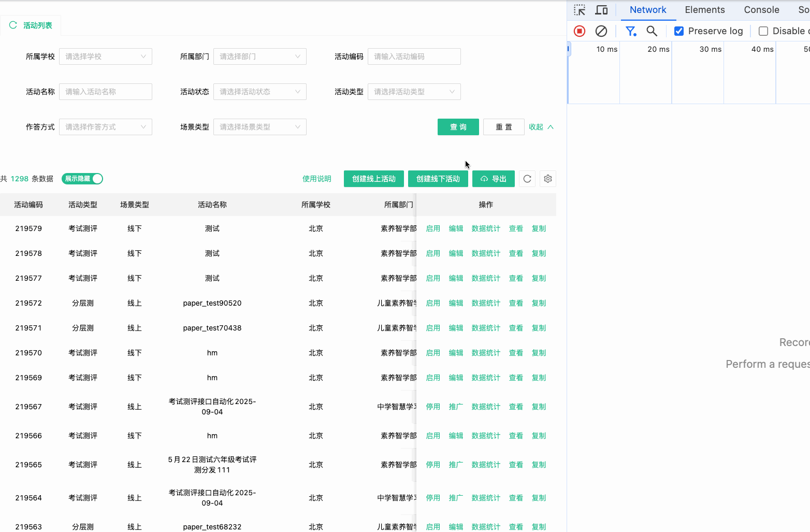Stop recording the network log

click(x=579, y=31)
